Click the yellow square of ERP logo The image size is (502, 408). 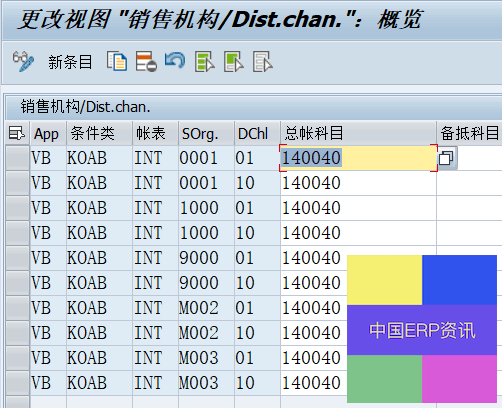(x=384, y=280)
